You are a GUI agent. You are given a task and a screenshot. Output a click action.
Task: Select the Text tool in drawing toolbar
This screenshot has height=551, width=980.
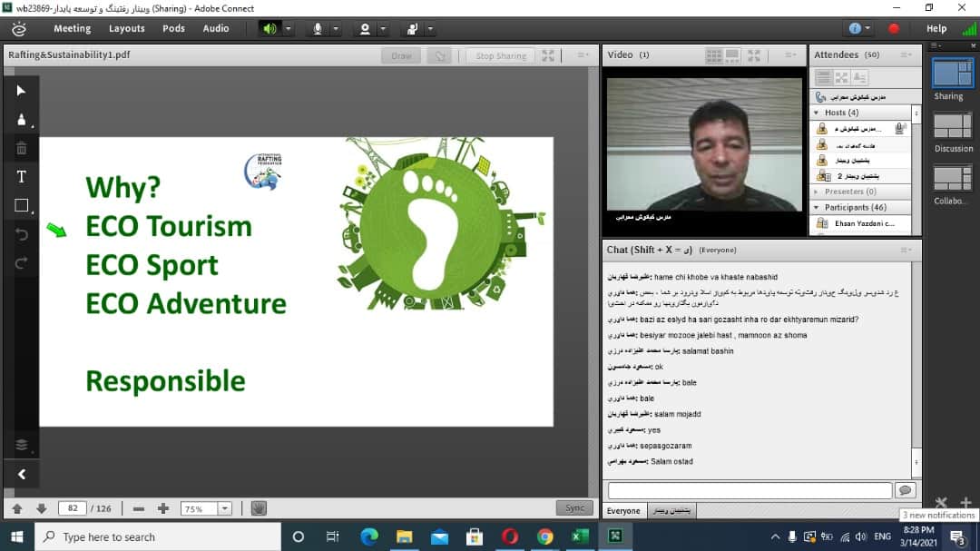[x=22, y=176]
